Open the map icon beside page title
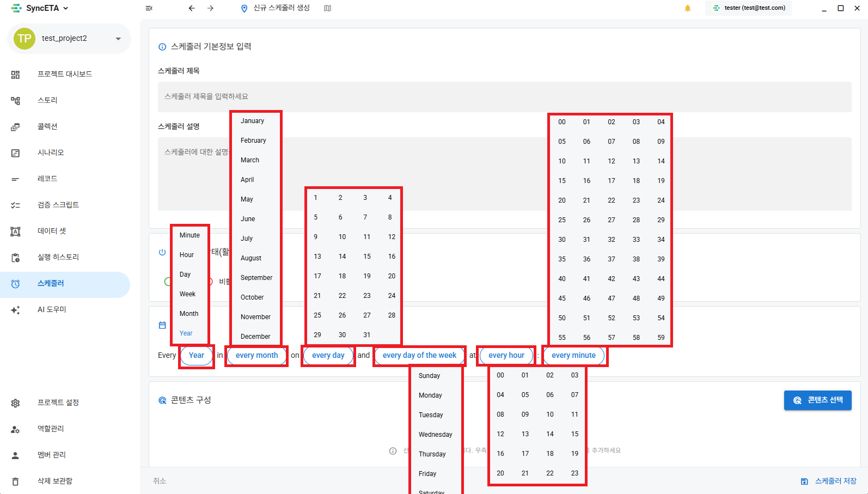The width and height of the screenshot is (868, 494). (327, 8)
